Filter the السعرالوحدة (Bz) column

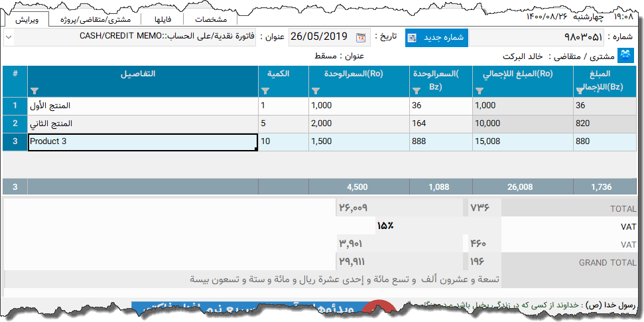pyautogui.click(x=417, y=91)
